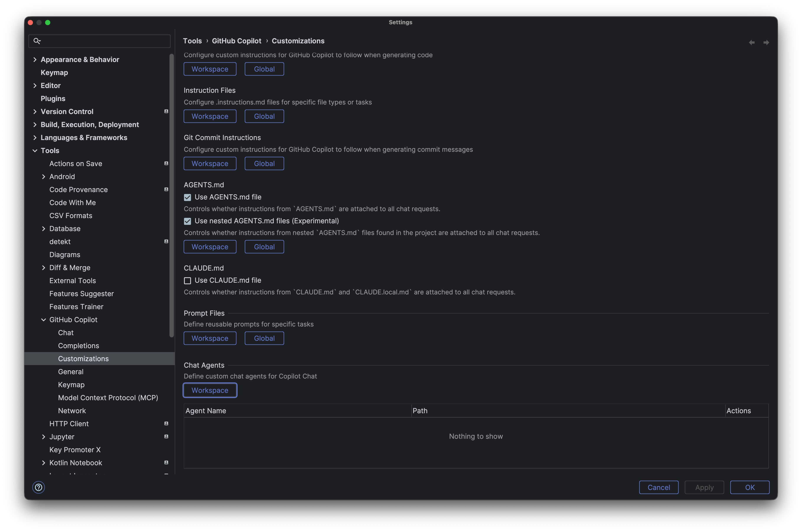
Task: Open Diagrams settings
Action: (x=65, y=255)
